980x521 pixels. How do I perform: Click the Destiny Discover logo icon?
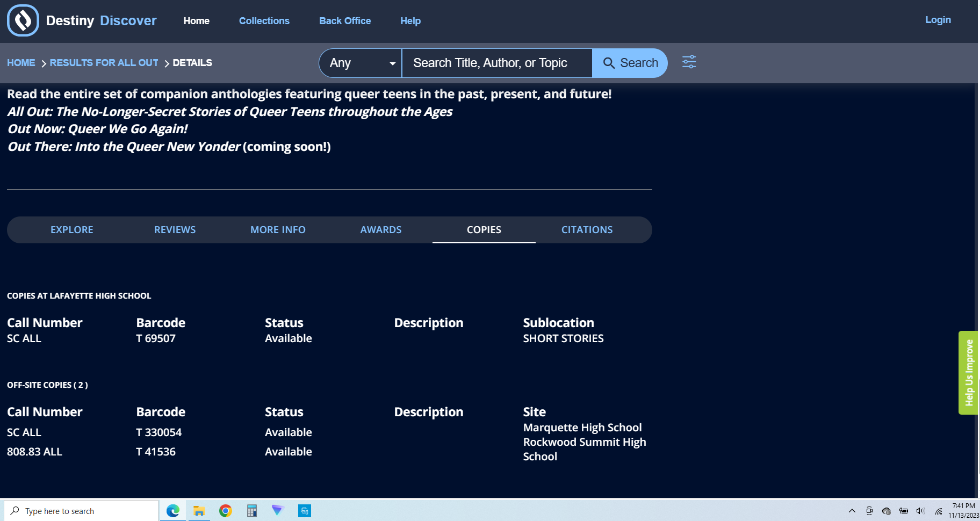click(x=23, y=20)
